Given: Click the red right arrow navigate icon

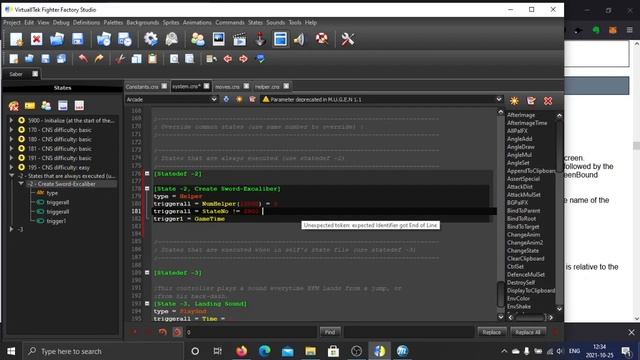Looking at the screenshot, I should tap(243, 59).
